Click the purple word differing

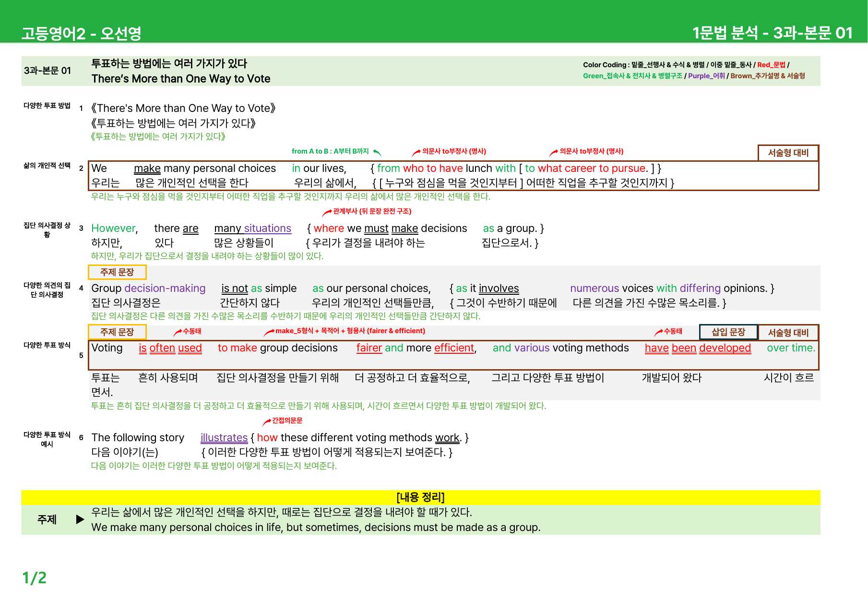(700, 289)
